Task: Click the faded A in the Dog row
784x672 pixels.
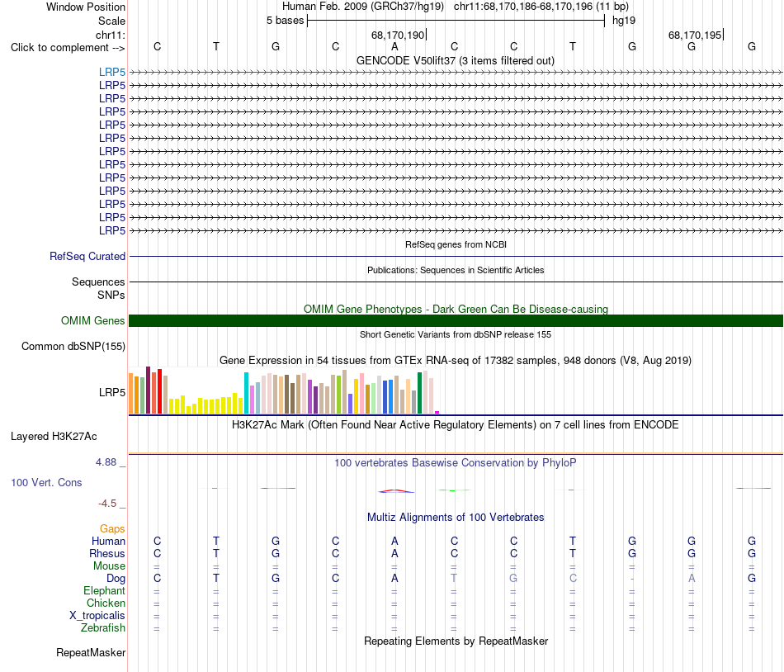Action: click(692, 578)
